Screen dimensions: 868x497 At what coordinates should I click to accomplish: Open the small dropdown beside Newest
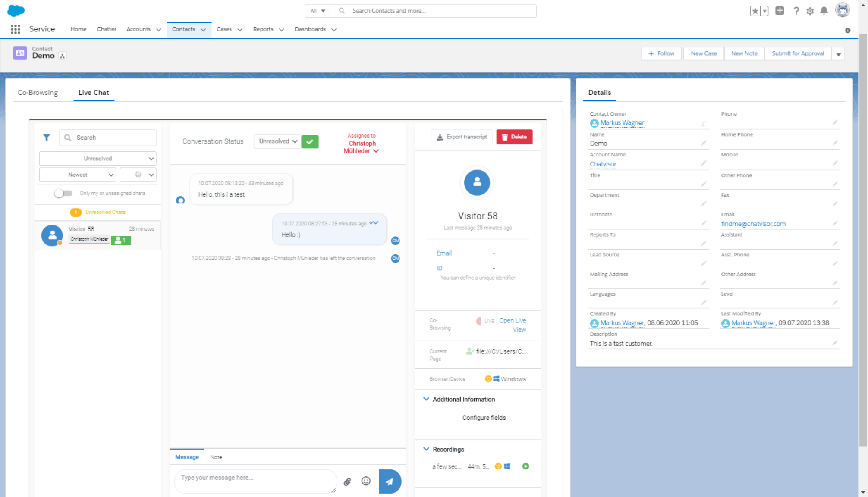point(138,175)
